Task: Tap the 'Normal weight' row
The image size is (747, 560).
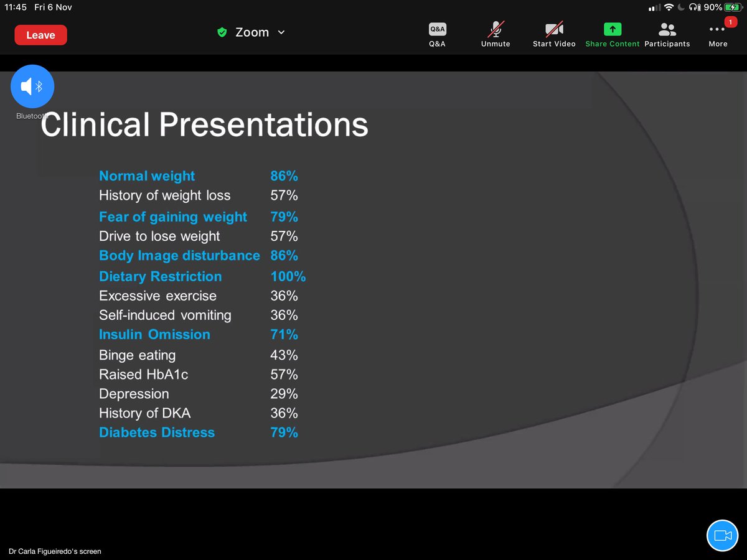Action: 199,176
